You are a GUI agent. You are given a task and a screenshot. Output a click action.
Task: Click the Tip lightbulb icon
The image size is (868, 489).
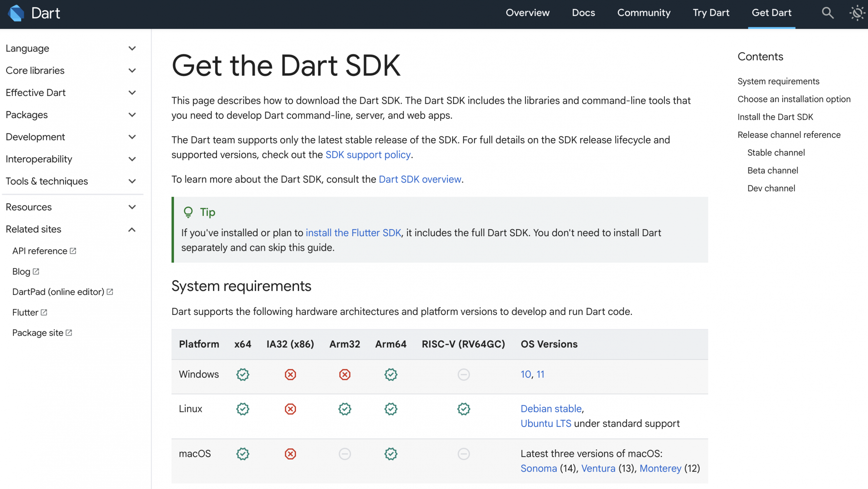(x=188, y=212)
